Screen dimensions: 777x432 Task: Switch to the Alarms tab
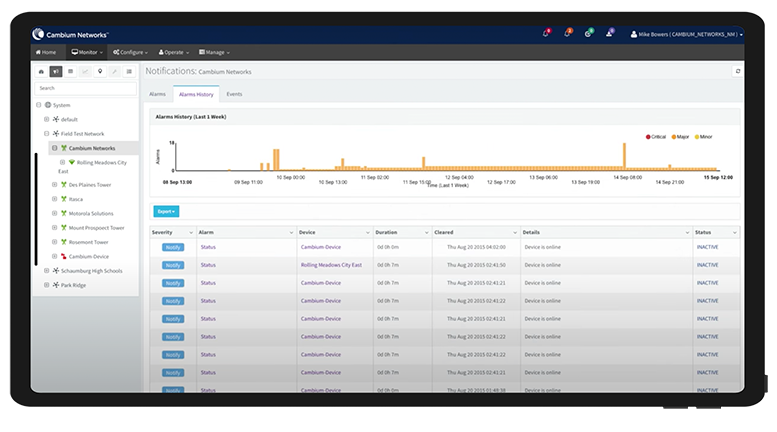[158, 94]
